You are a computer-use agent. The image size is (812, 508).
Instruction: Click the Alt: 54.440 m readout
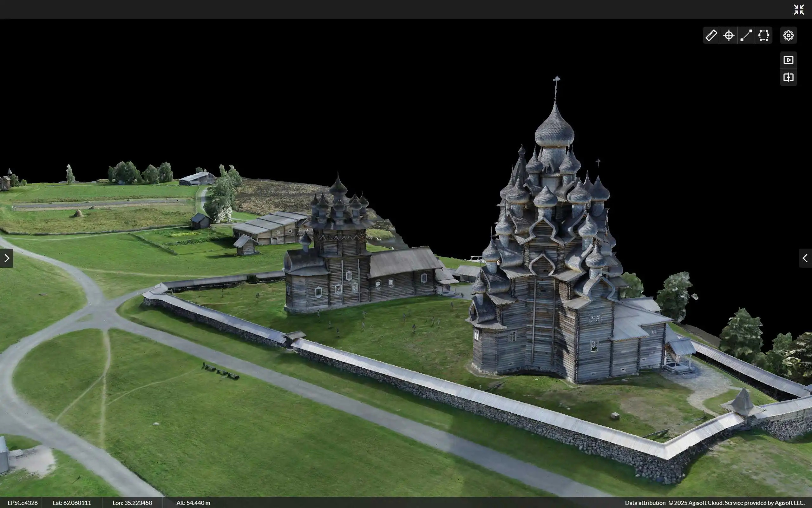click(x=193, y=503)
